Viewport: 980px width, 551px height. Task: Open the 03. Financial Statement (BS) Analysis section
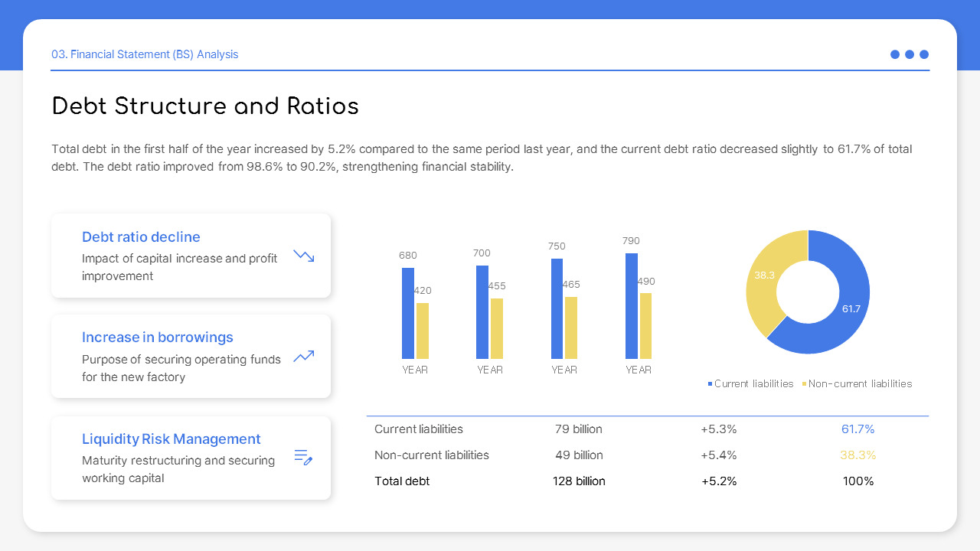coord(145,54)
